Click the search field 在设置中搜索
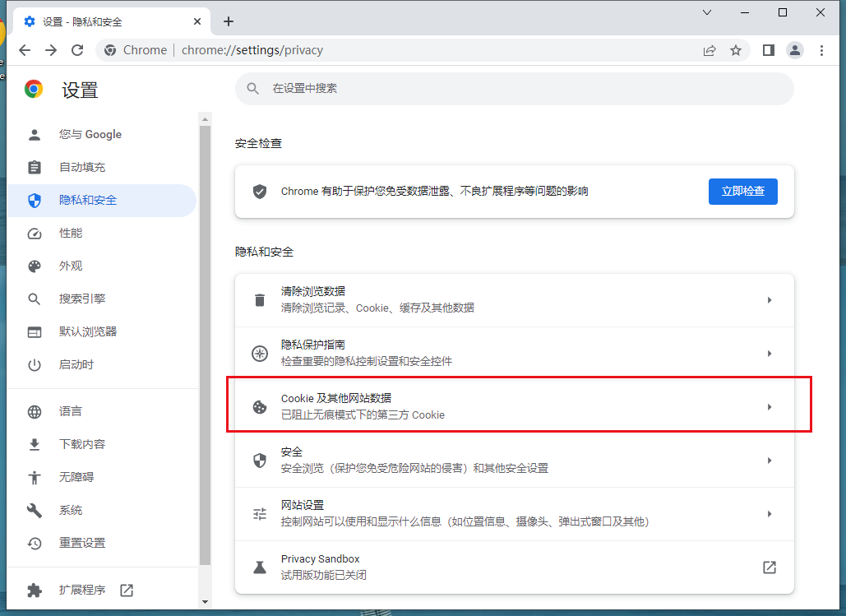 (x=514, y=89)
